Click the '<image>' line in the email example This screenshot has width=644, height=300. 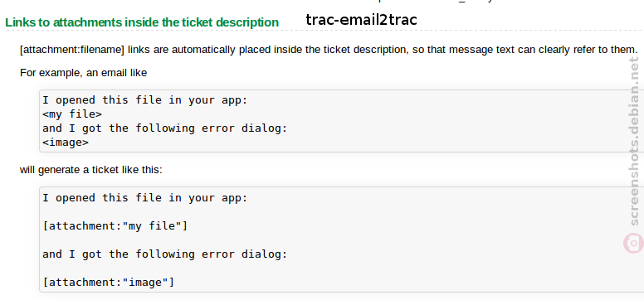pyautogui.click(x=66, y=143)
